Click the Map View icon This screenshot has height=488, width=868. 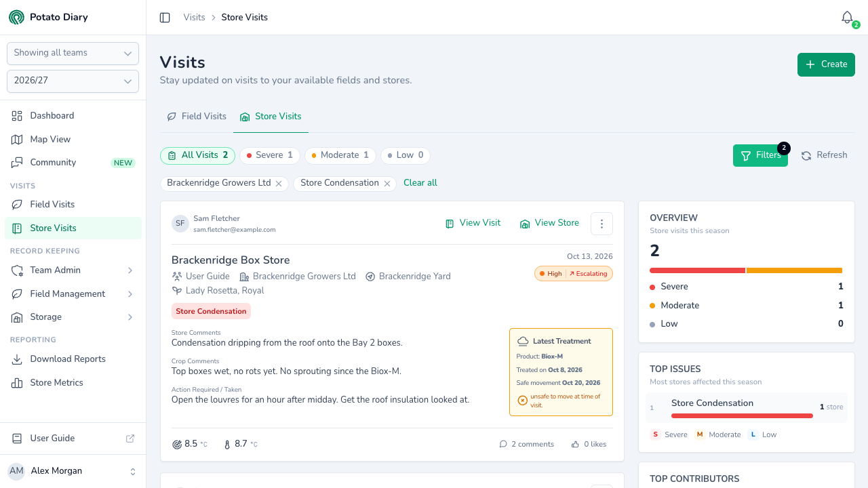click(x=17, y=140)
